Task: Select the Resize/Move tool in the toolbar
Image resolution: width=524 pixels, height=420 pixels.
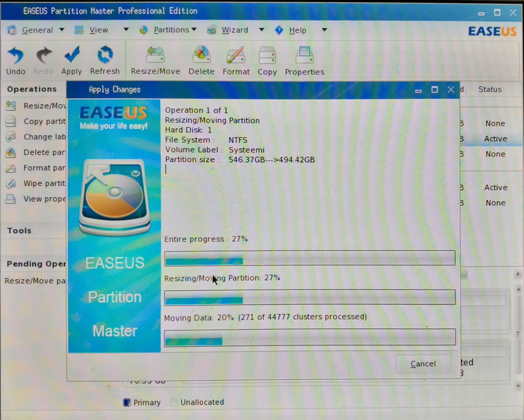Action: [x=156, y=54]
